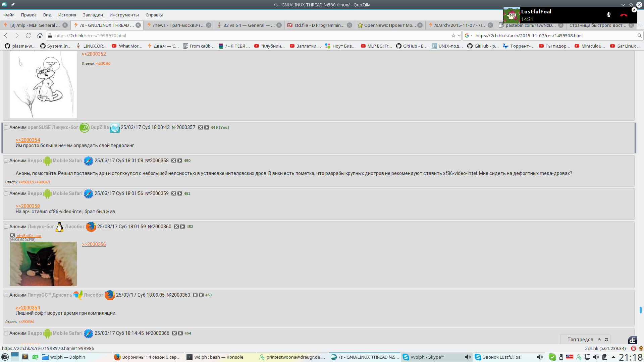644x362 pixels.
Task: Click the arrow icon beside post №2000363
Action: tap(201, 295)
